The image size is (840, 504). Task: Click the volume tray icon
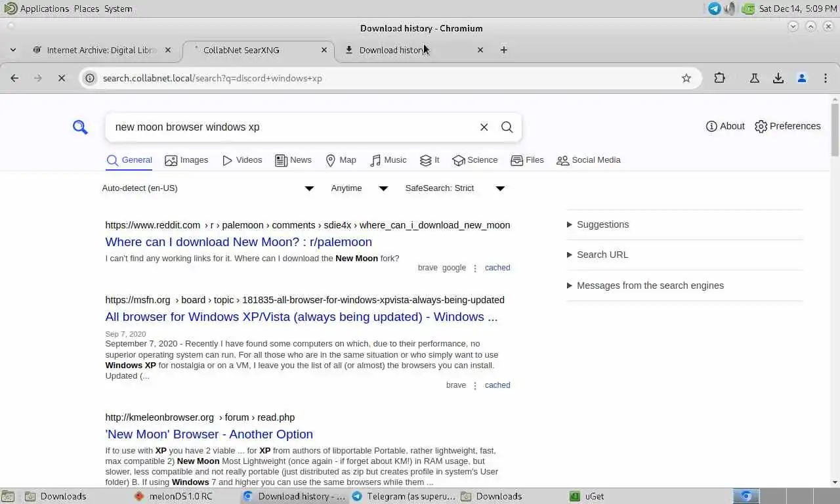coord(730,9)
